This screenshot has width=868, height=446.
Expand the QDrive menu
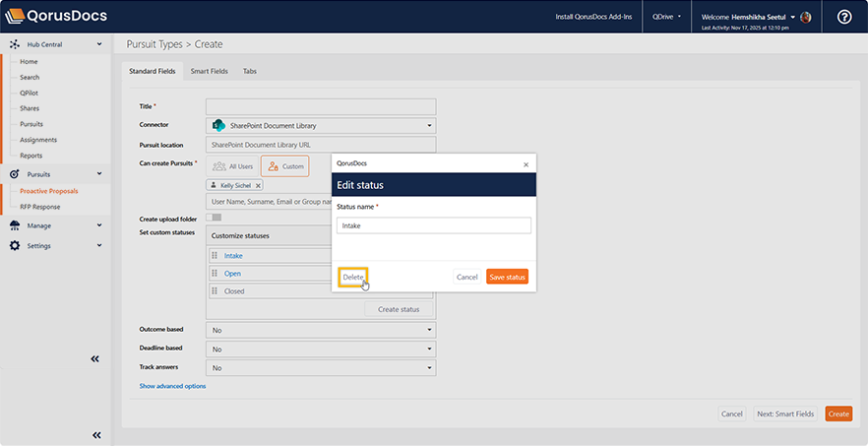[668, 17]
